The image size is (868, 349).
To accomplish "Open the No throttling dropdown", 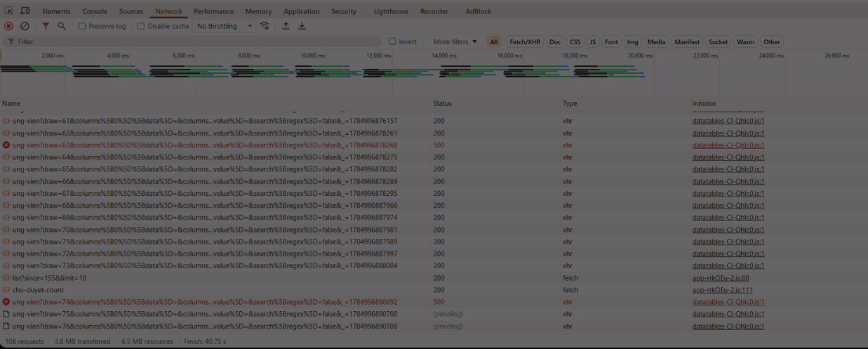I will tap(225, 26).
